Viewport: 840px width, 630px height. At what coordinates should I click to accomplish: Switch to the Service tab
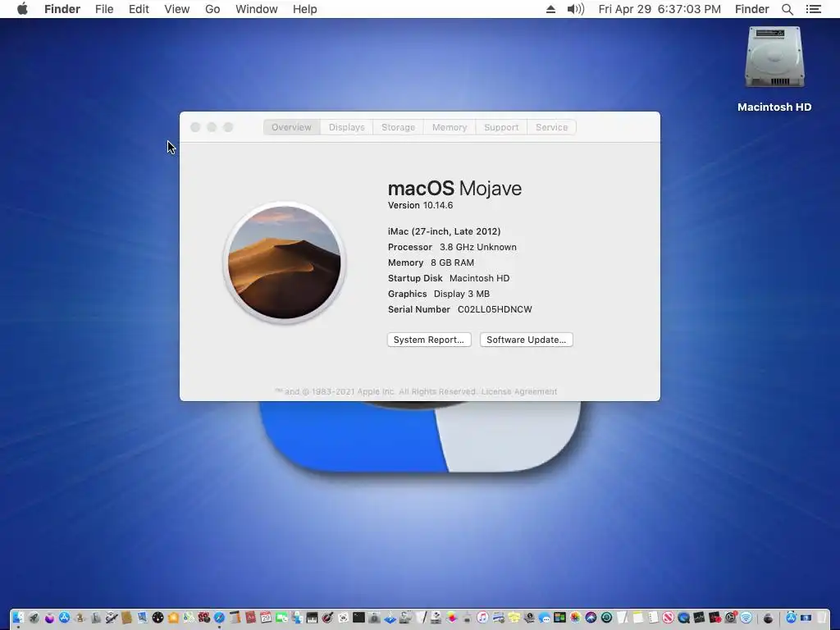click(552, 127)
